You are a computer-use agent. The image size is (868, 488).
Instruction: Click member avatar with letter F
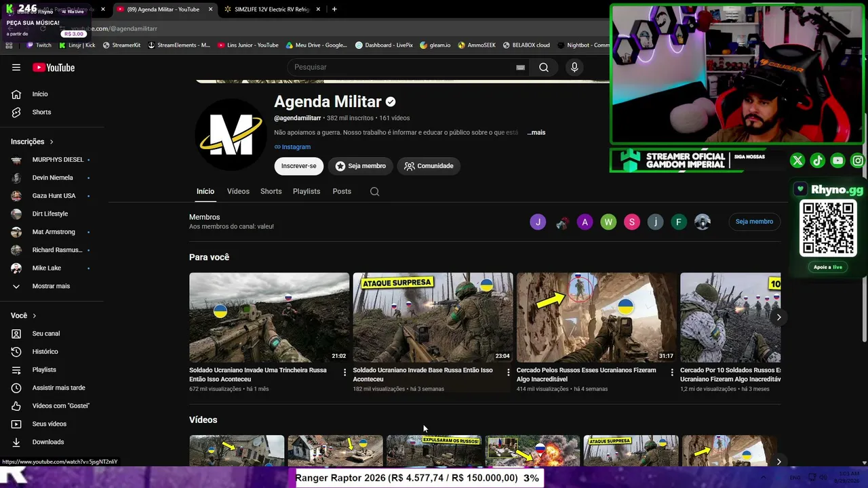pyautogui.click(x=679, y=222)
